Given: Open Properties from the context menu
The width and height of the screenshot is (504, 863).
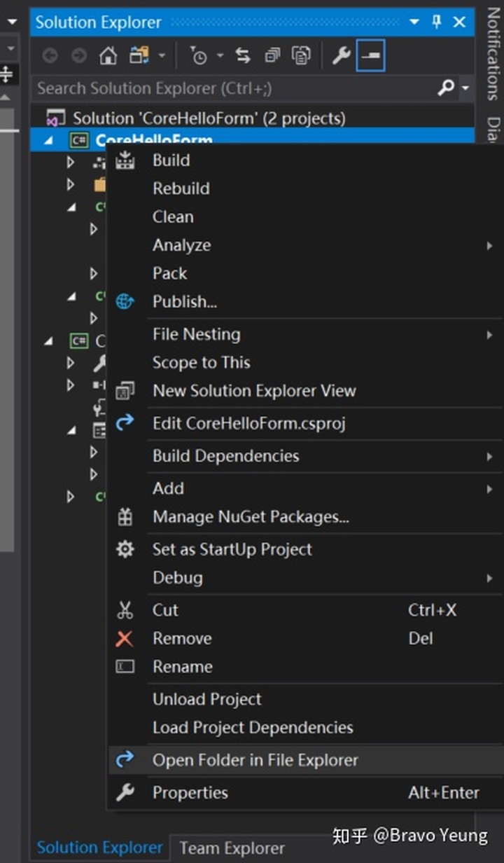Looking at the screenshot, I should [x=304, y=792].
